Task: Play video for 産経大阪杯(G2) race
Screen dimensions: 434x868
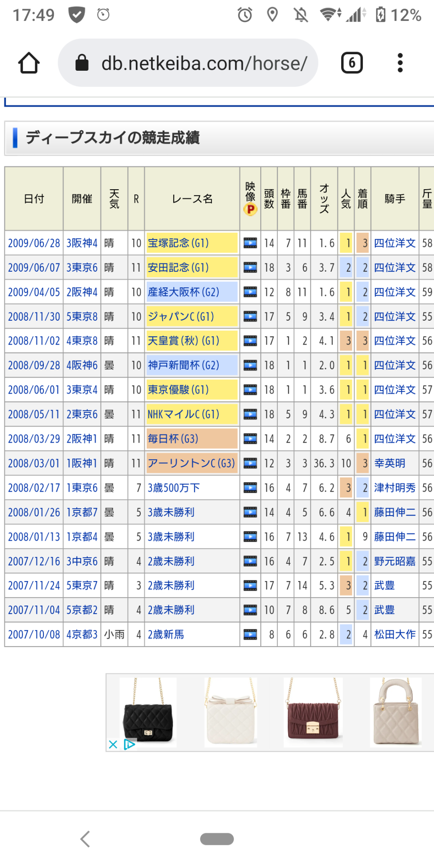Action: pyautogui.click(x=250, y=292)
